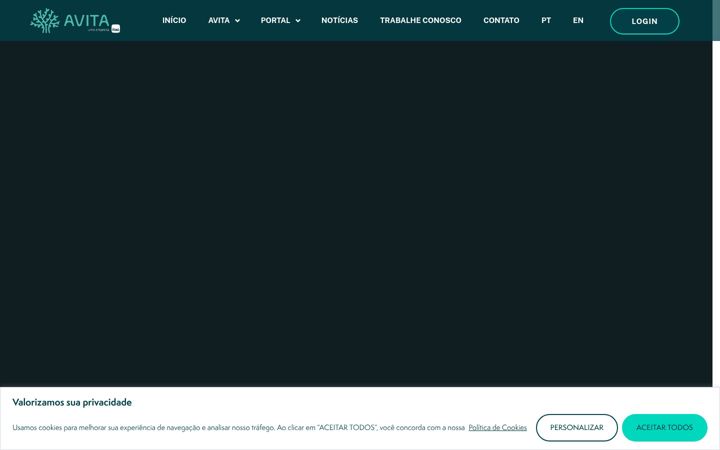Open the INÍCIO menu item

pyautogui.click(x=174, y=21)
